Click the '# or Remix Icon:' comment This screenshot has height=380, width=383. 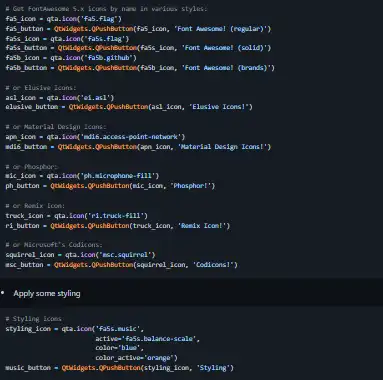click(x=35, y=206)
